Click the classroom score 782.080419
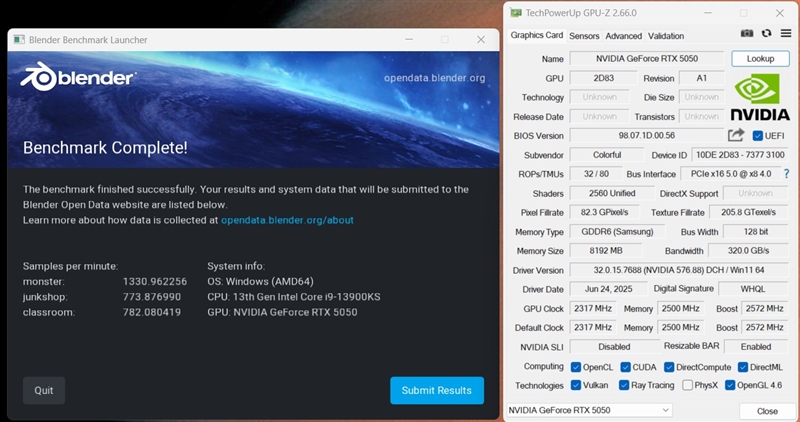The image size is (800, 422). 152,312
